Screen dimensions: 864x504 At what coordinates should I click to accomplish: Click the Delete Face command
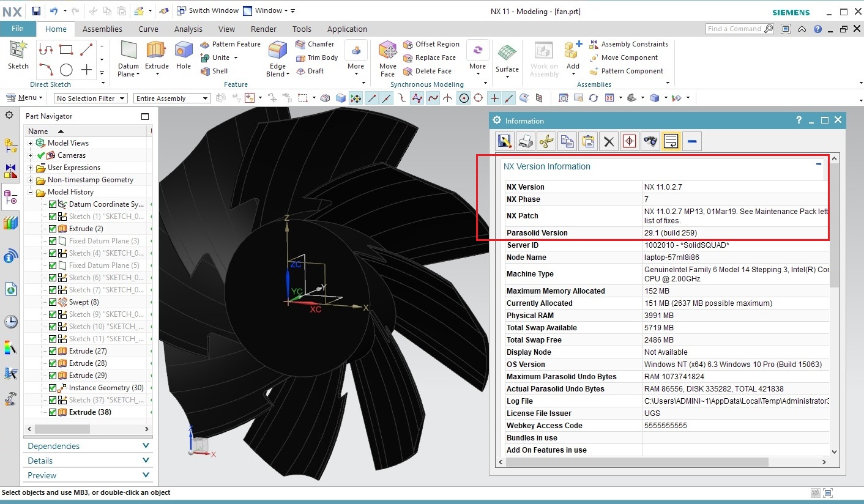pyautogui.click(x=428, y=71)
